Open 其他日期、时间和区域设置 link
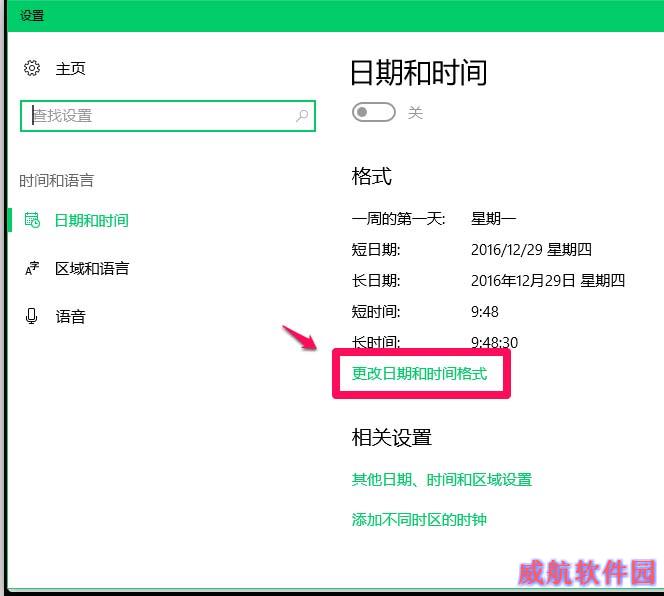Image resolution: width=664 pixels, height=596 pixels. tap(442, 480)
